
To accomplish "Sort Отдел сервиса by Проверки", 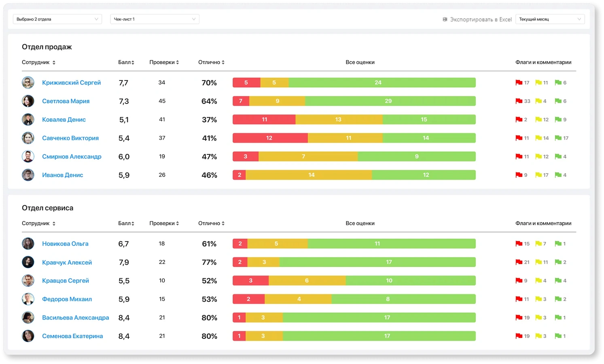I will pos(164,223).
